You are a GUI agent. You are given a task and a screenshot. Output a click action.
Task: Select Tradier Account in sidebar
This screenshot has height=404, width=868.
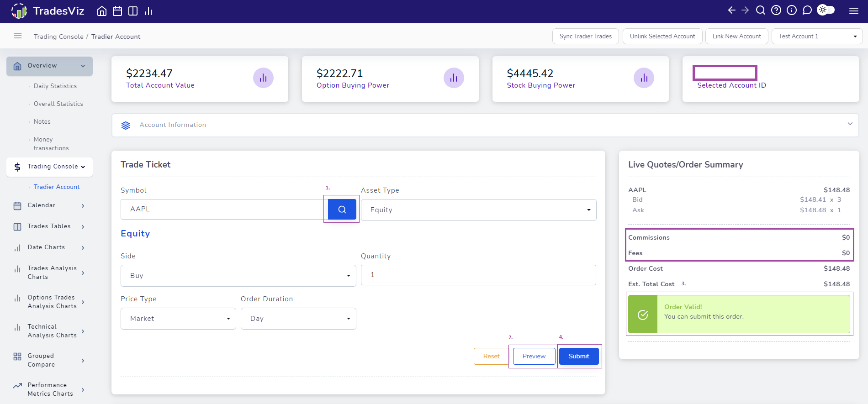(x=57, y=187)
